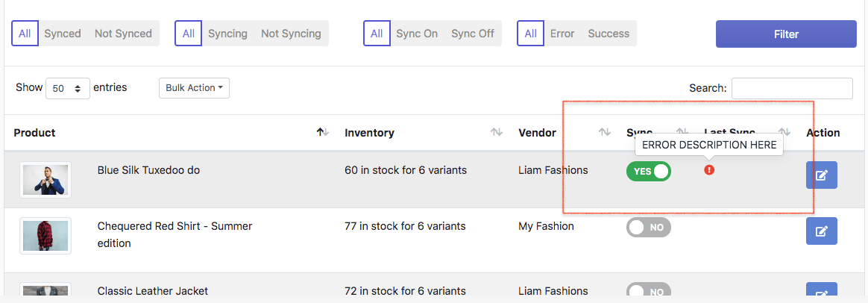
Task: Enable sync toggle for Chequered Red Shirt
Action: coord(648,228)
